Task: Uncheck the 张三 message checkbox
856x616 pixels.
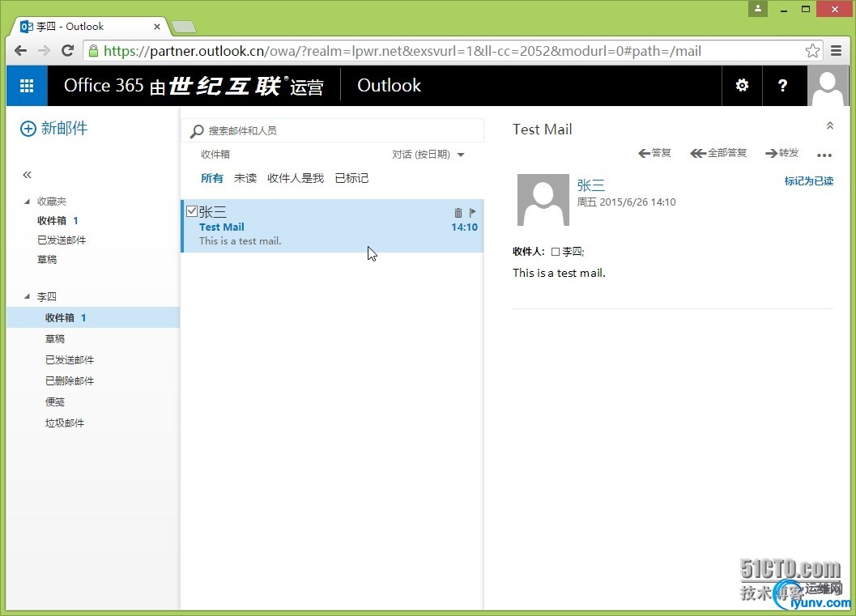Action: pos(192,211)
